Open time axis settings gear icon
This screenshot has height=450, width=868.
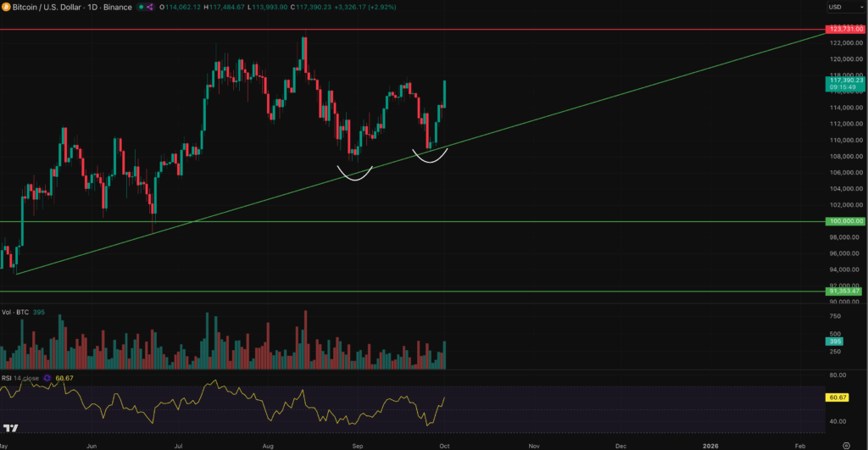pos(846,446)
